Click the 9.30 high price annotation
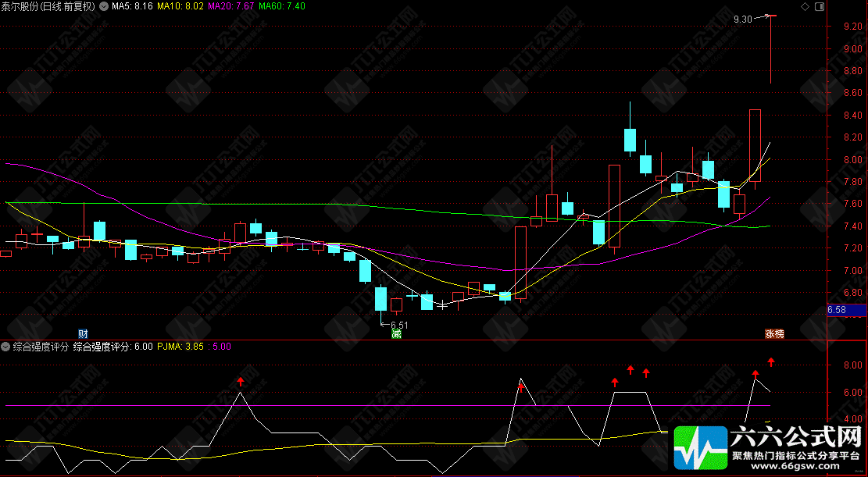The width and height of the screenshot is (868, 477). click(x=742, y=20)
